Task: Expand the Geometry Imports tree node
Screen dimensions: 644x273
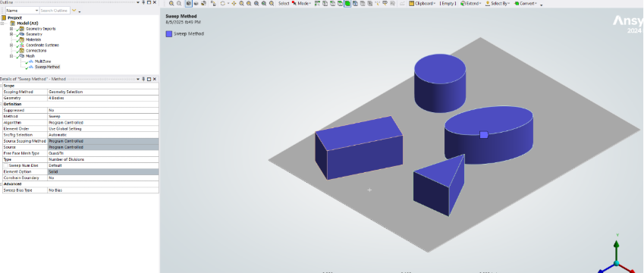Action: pyautogui.click(x=11, y=29)
